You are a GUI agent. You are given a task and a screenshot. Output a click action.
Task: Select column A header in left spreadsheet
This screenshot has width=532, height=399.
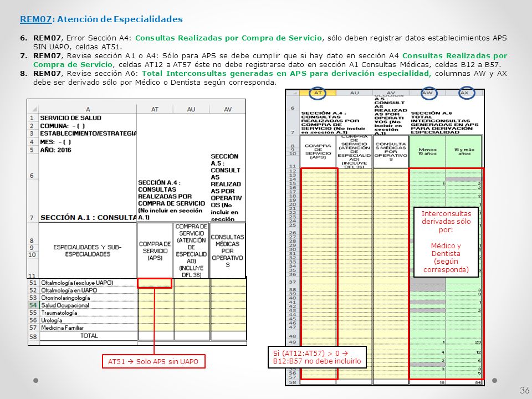[x=88, y=109]
